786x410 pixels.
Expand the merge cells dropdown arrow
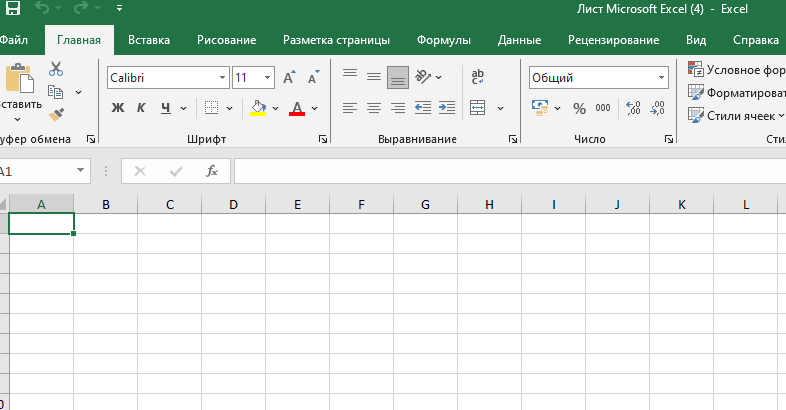(500, 108)
